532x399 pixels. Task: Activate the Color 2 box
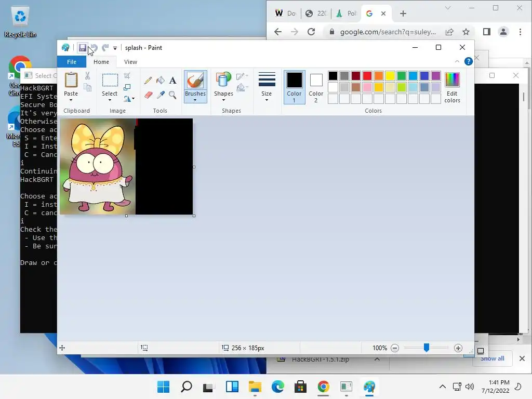(316, 87)
